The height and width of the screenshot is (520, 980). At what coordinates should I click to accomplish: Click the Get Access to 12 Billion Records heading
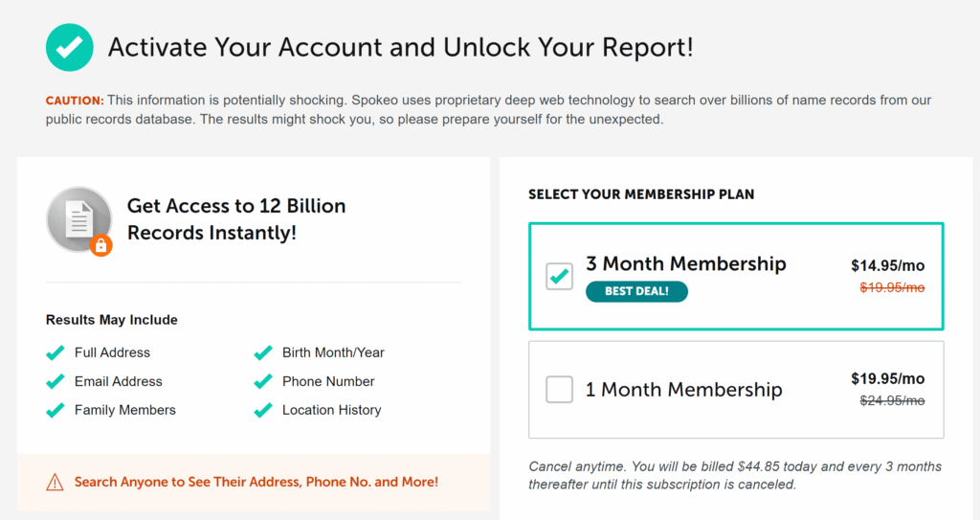pyautogui.click(x=236, y=219)
